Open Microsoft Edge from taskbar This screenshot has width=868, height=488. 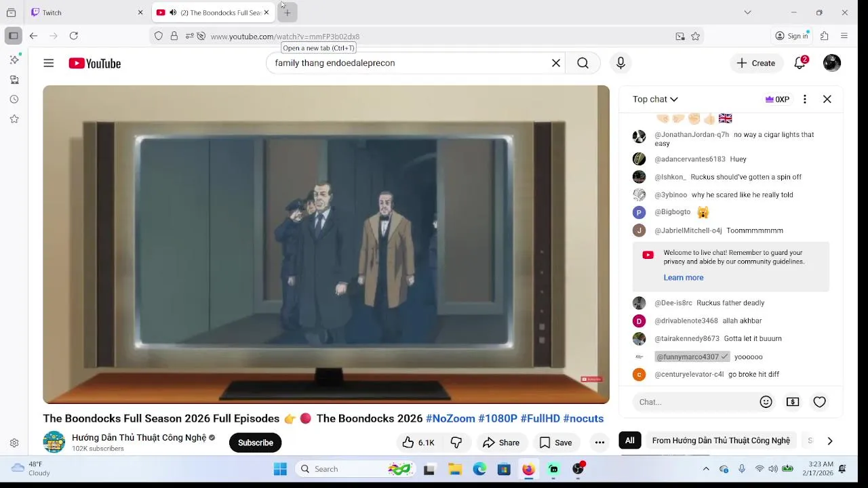(479, 469)
